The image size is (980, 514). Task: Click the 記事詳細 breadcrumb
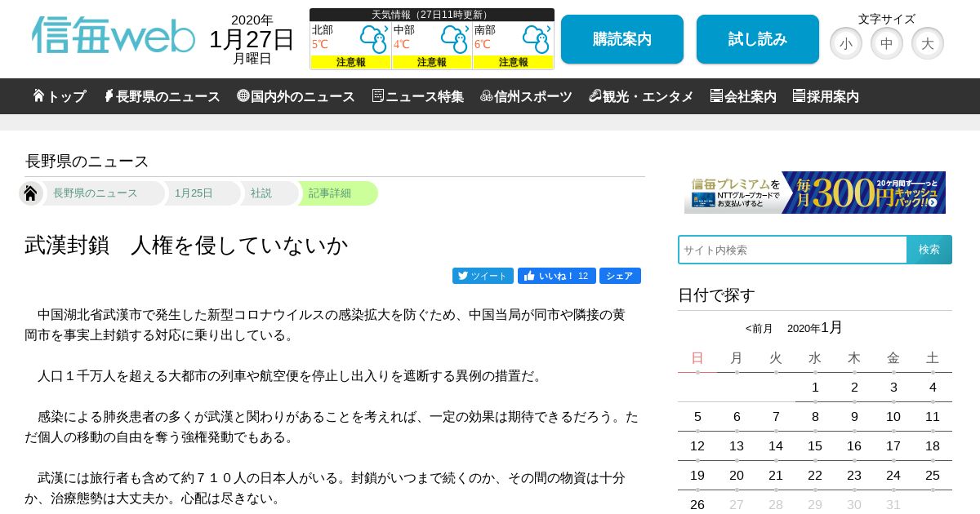[330, 193]
